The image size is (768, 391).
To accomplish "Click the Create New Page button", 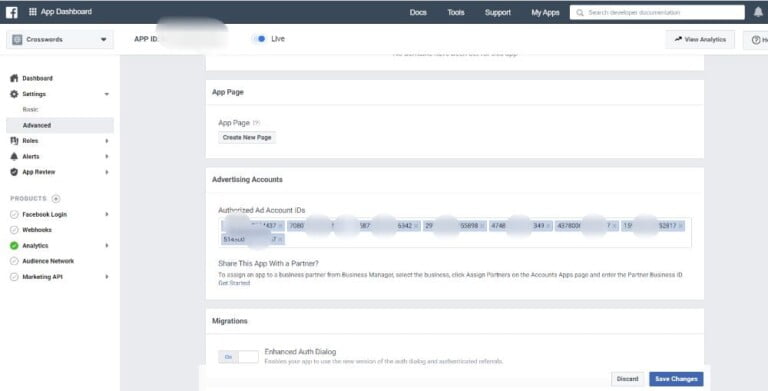I will tap(247, 138).
